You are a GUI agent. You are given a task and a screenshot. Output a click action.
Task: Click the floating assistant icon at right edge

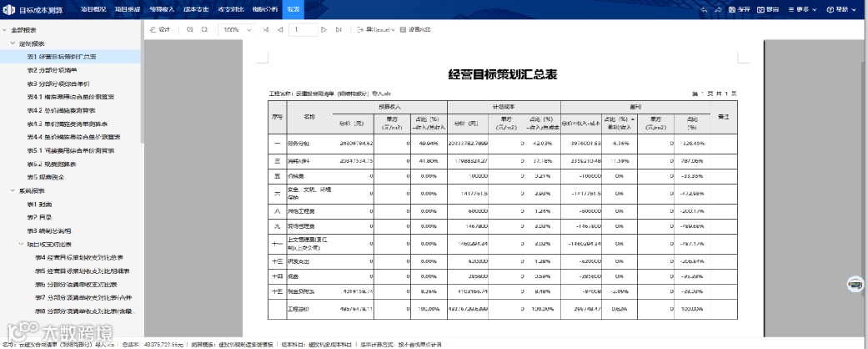(855, 285)
